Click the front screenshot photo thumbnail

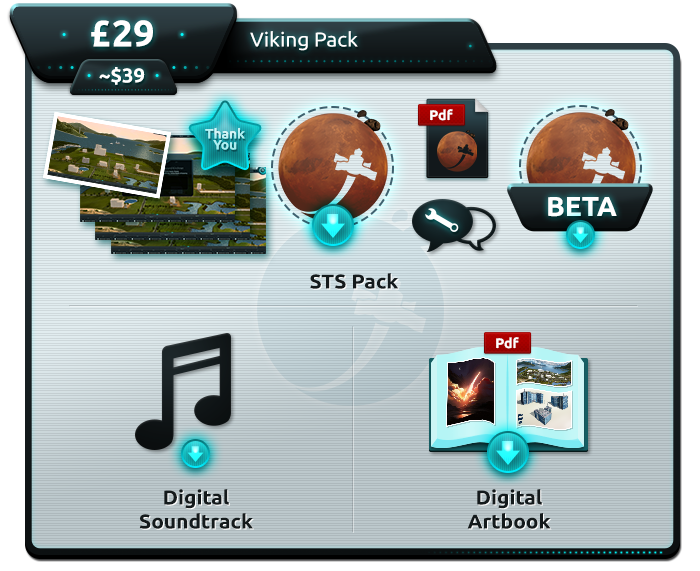tap(107, 155)
